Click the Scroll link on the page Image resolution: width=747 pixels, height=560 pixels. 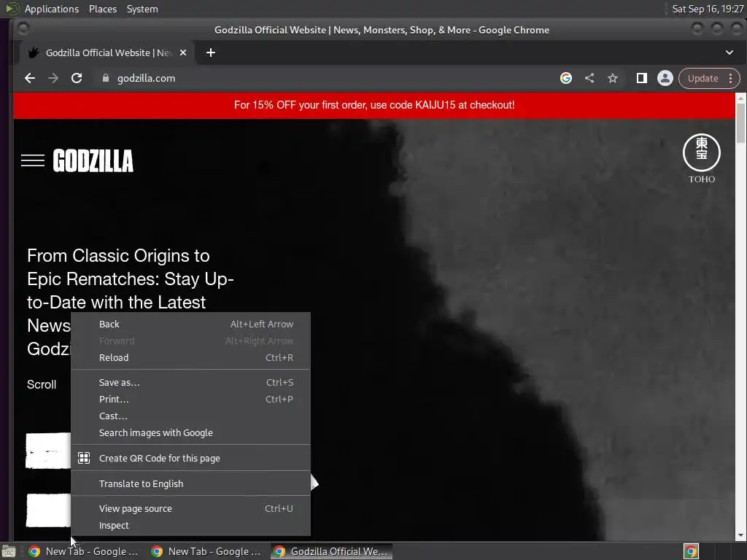42,385
